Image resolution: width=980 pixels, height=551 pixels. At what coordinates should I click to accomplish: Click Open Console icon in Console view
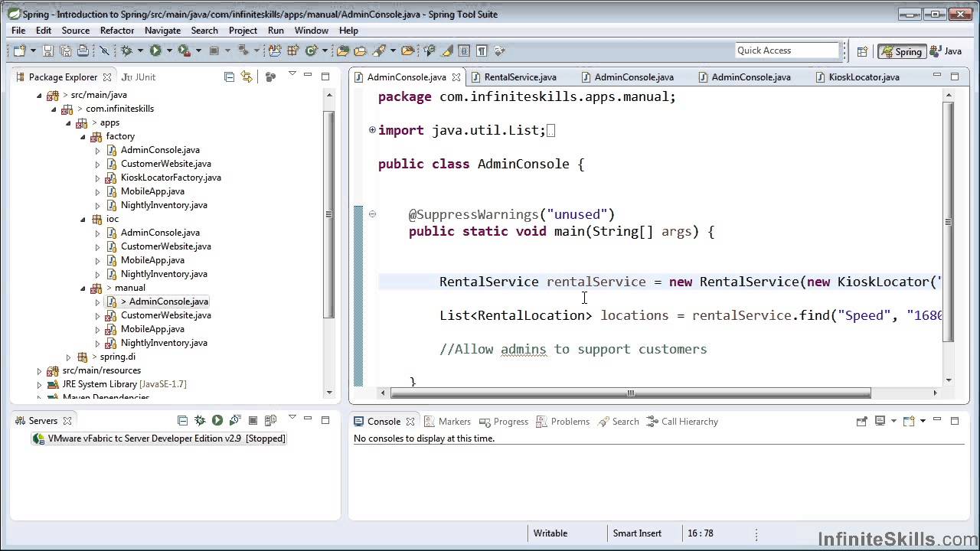click(909, 421)
